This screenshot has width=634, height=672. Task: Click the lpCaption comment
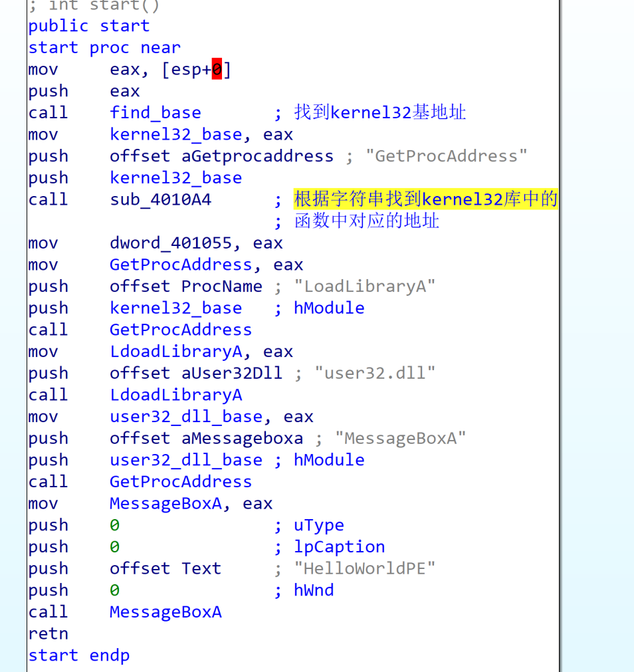340,547
